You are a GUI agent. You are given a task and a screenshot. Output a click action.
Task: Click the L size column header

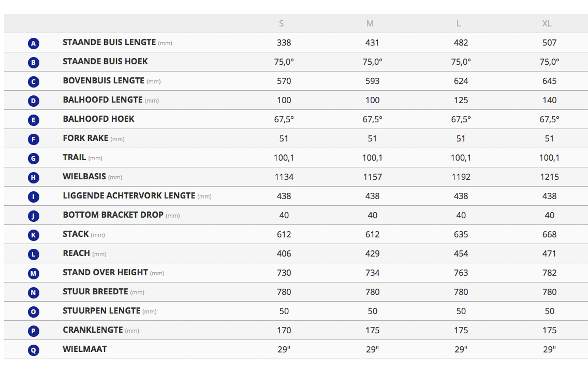coord(459,23)
